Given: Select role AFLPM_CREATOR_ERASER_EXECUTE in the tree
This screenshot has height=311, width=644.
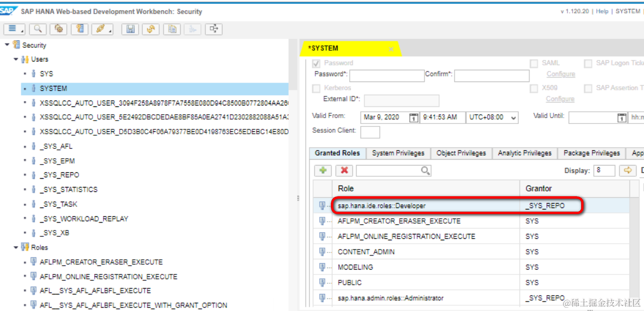Looking at the screenshot, I should (101, 262).
